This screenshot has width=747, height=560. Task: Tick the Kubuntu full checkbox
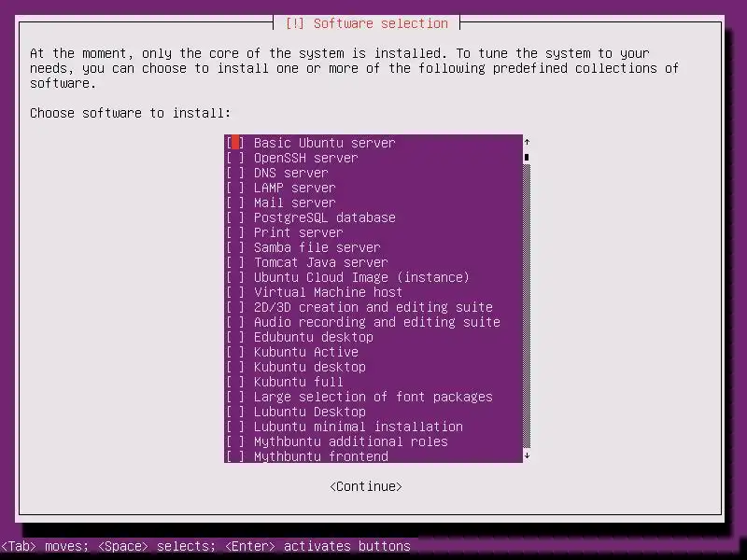[x=235, y=382]
